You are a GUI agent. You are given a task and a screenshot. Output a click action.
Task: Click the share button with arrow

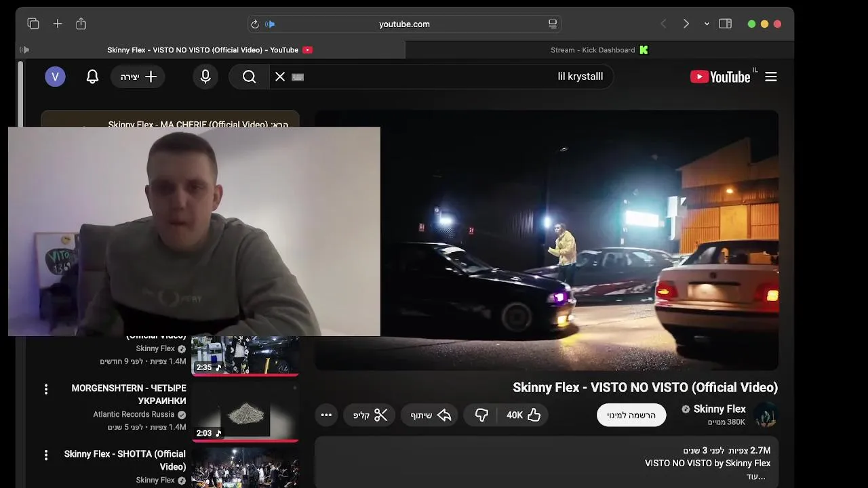click(x=431, y=415)
